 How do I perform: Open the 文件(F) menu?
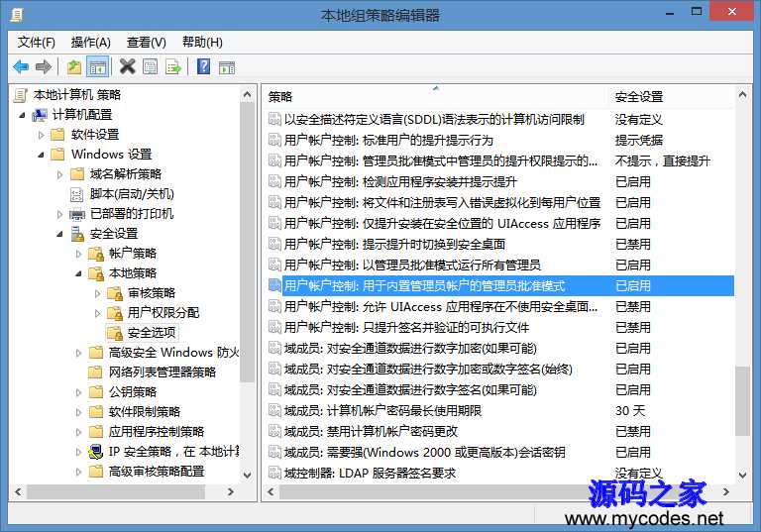click(37, 43)
